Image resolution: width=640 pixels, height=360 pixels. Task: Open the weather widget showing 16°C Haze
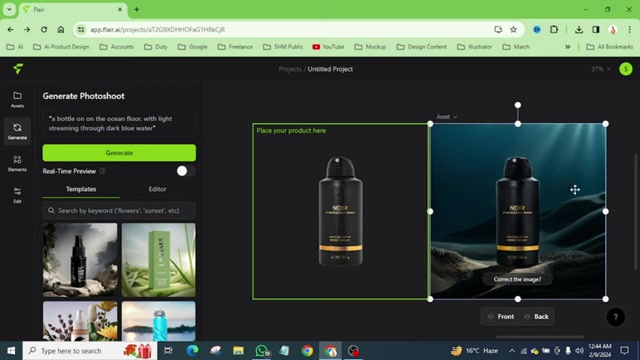pyautogui.click(x=475, y=351)
